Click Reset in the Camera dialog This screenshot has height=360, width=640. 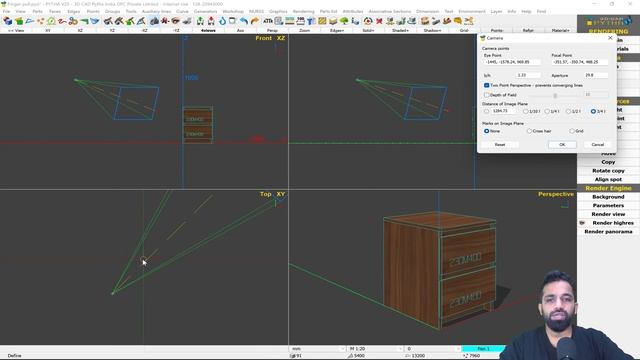pos(500,144)
